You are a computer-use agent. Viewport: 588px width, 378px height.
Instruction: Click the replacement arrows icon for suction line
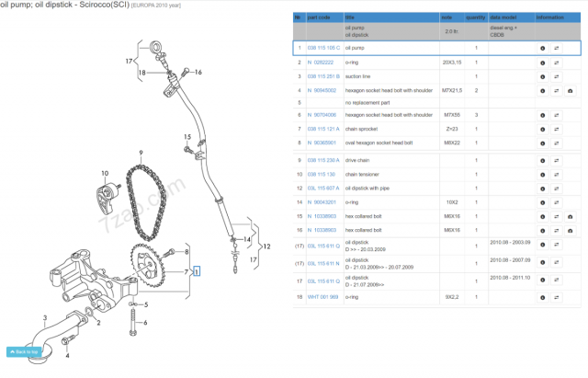[557, 76]
